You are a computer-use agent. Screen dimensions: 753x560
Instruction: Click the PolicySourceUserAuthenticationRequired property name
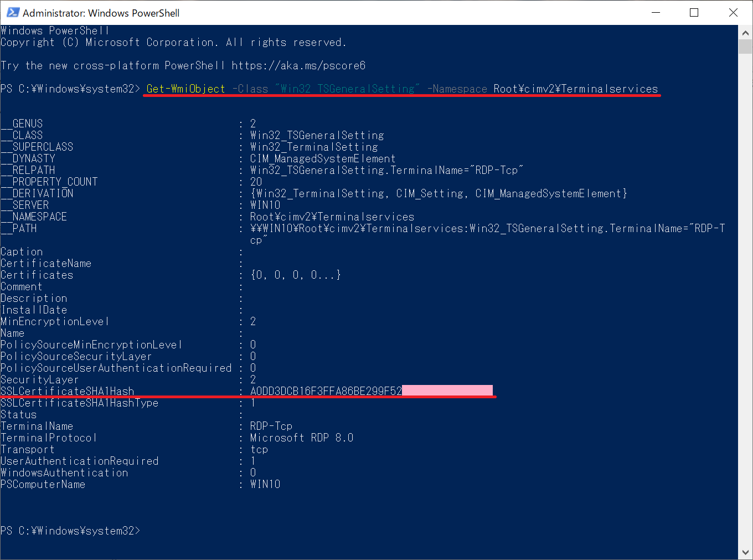[116, 368]
